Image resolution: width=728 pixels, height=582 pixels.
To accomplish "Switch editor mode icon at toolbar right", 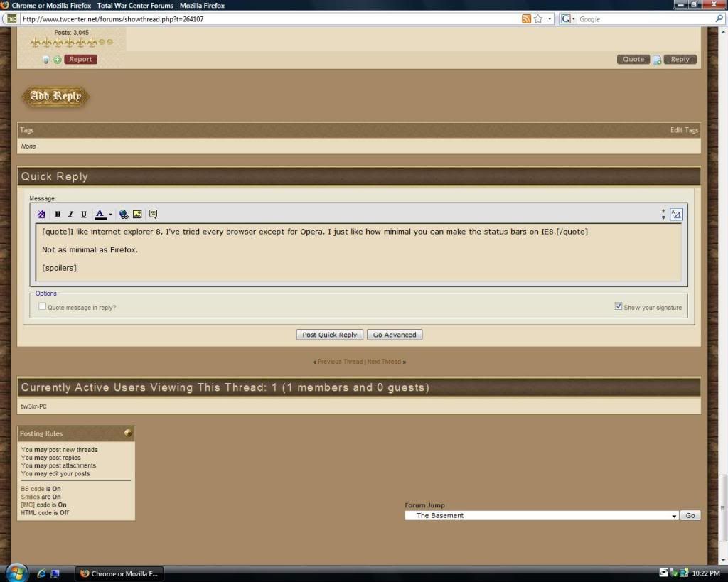I will (x=676, y=214).
